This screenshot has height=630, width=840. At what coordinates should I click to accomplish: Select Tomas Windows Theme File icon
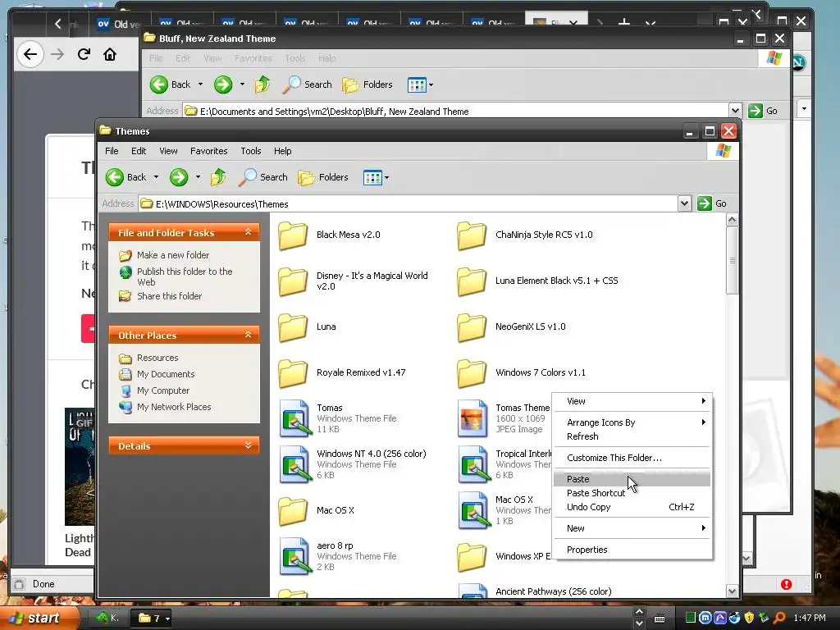[x=294, y=418]
